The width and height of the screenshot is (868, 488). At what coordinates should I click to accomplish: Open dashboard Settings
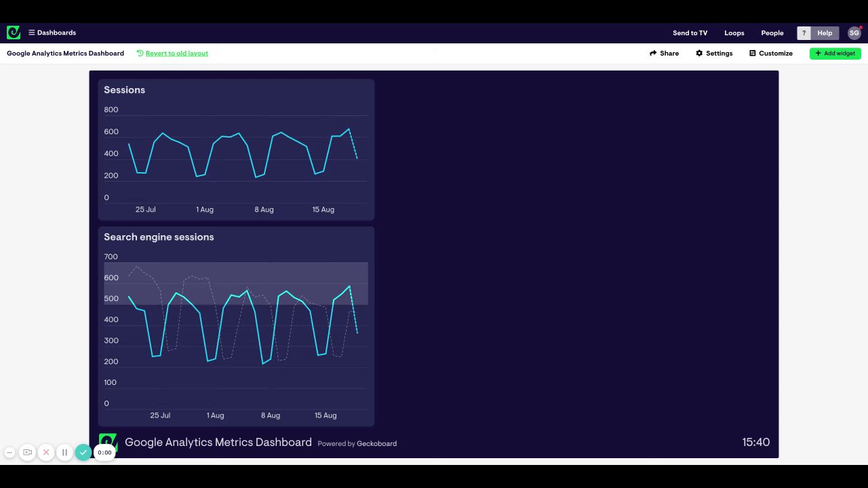[x=714, y=53]
